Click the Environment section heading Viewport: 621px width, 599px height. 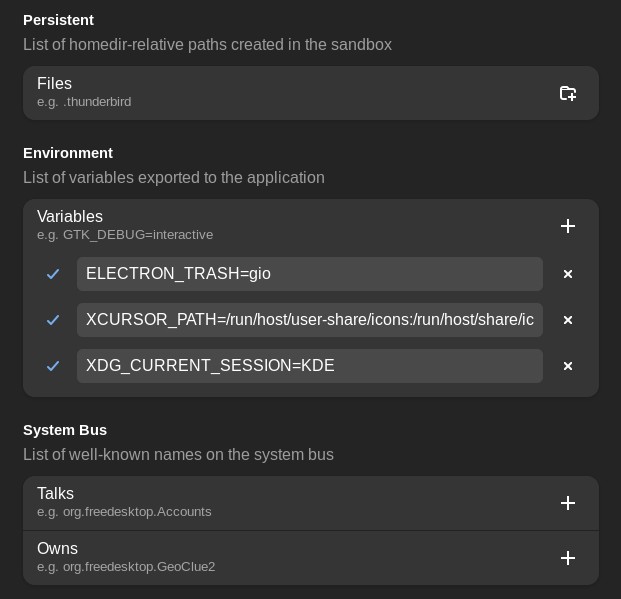68,153
